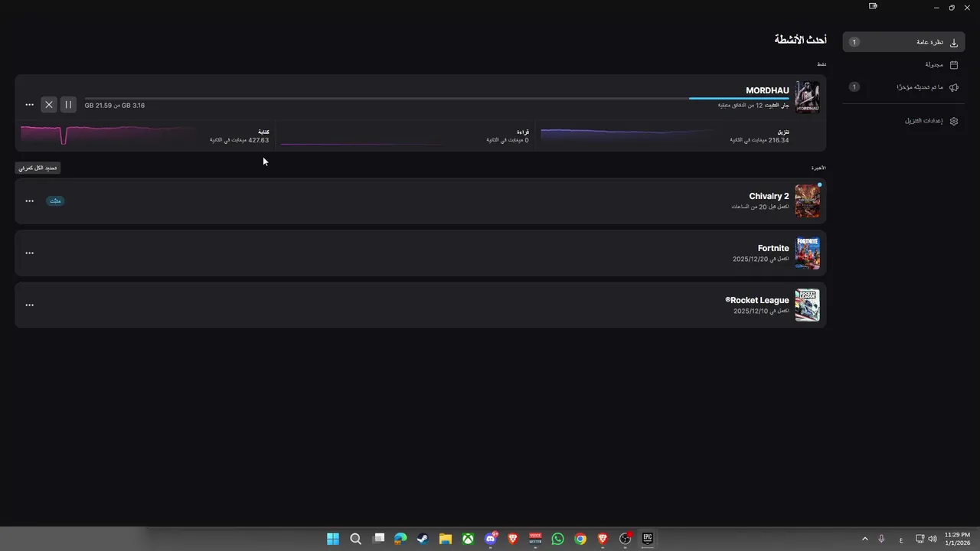Select the recently updated tab with megaphone icon
The height and width of the screenshot is (551, 980).
tap(903, 87)
